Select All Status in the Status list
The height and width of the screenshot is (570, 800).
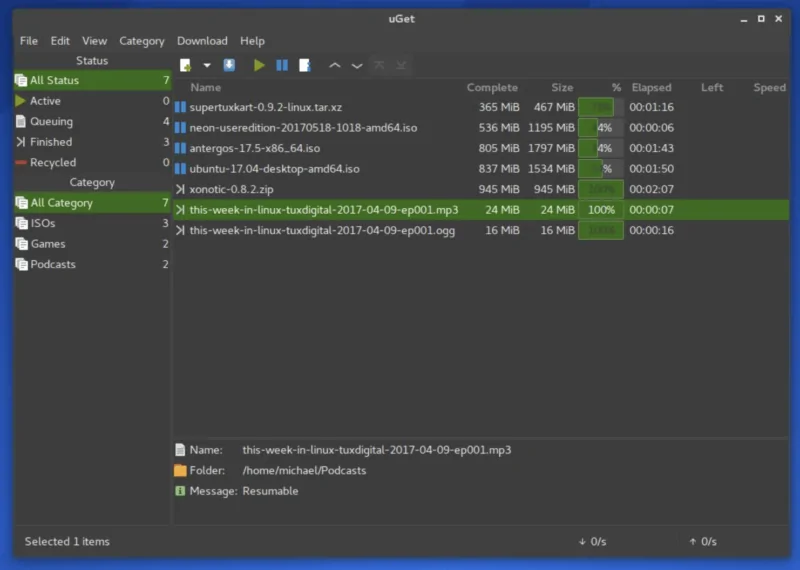tap(92, 80)
